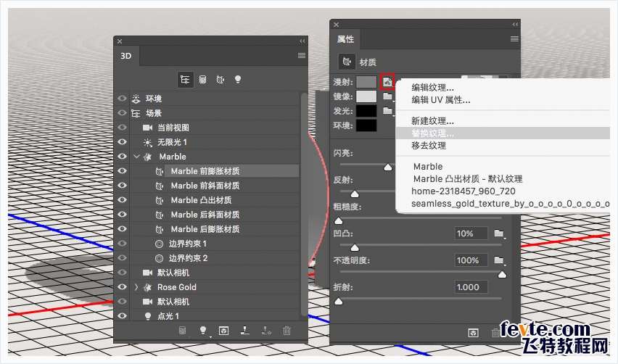The image size is (618, 364).
Task: Hide the Rose Gold mesh
Action: coord(122,287)
